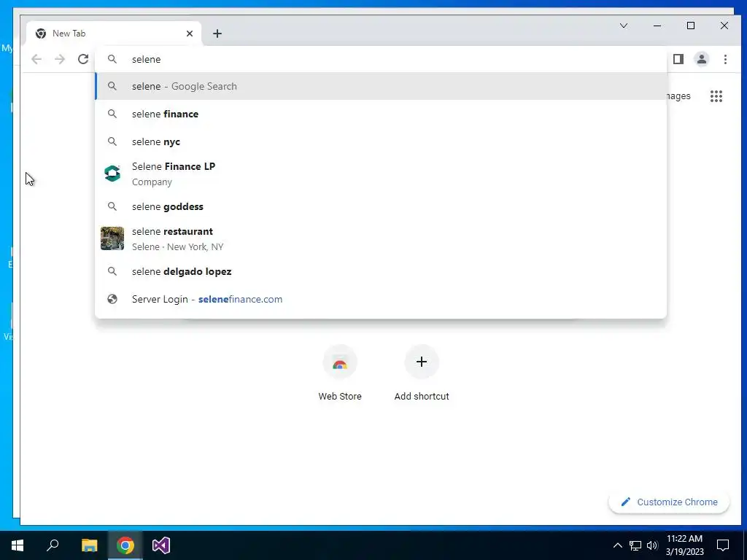The height and width of the screenshot is (560, 747).
Task: Click search icon beside 'selene goddess'
Action: point(112,206)
